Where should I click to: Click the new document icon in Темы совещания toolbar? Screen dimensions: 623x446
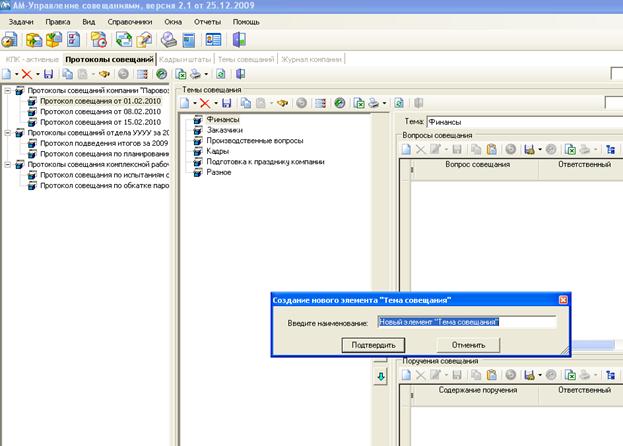[185, 103]
